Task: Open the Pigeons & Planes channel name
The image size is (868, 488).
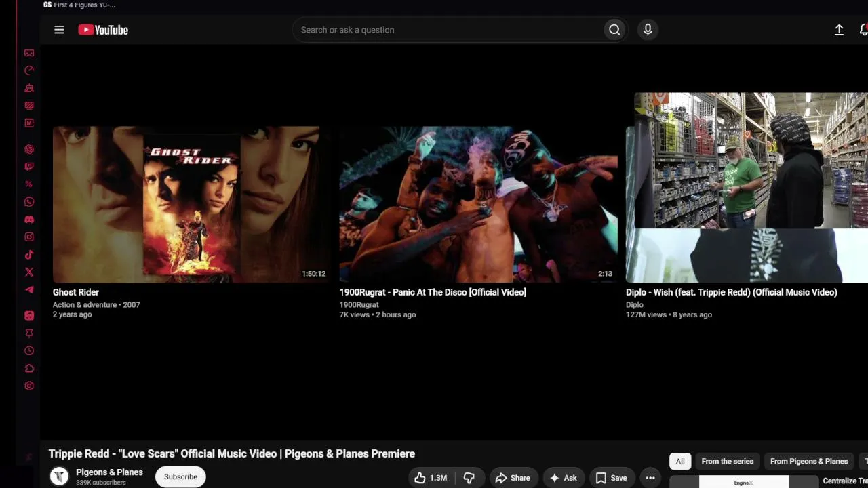Action: click(109, 472)
